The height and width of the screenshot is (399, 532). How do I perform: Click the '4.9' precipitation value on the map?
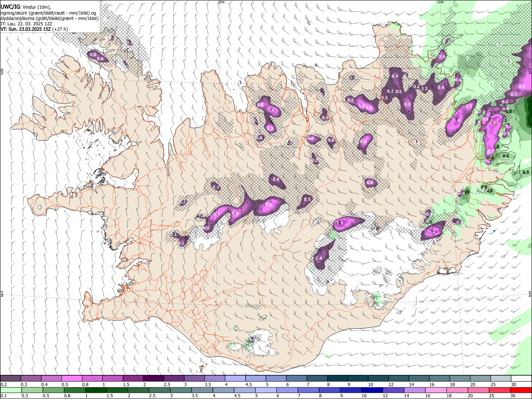(x=466, y=192)
